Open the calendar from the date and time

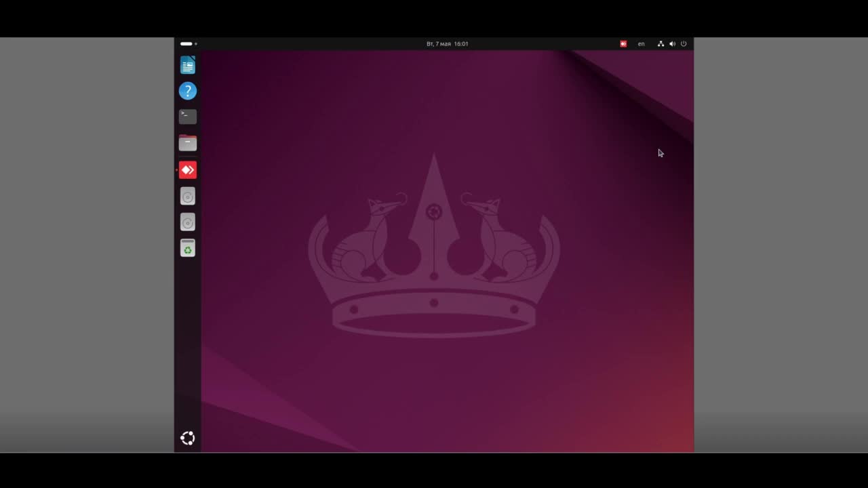pyautogui.click(x=448, y=43)
